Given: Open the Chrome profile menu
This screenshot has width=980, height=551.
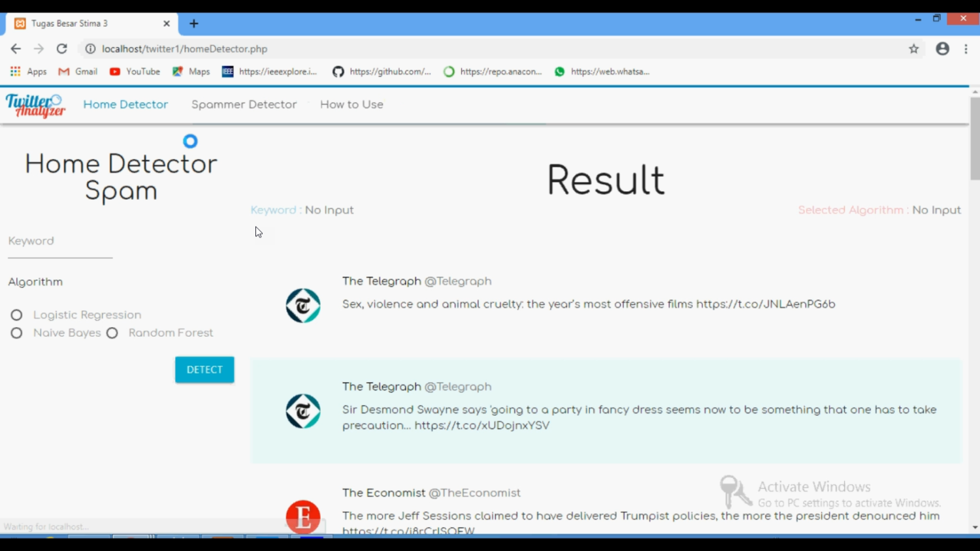Looking at the screenshot, I should point(942,49).
